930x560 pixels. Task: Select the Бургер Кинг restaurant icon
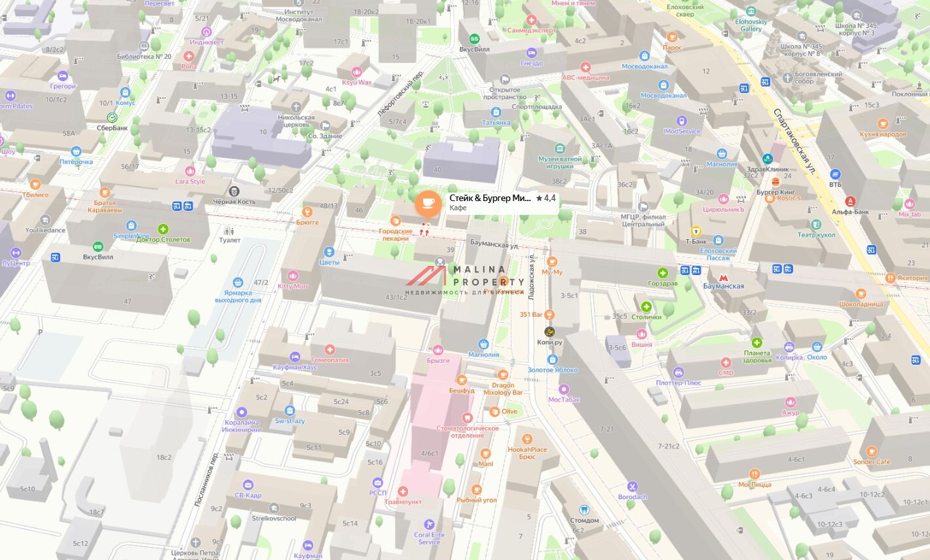pyautogui.click(x=775, y=182)
